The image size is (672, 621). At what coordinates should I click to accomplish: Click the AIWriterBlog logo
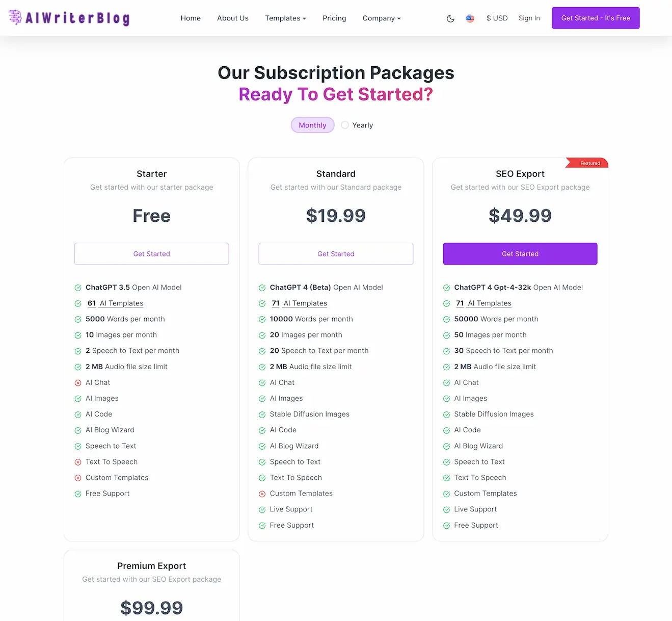pyautogui.click(x=69, y=18)
